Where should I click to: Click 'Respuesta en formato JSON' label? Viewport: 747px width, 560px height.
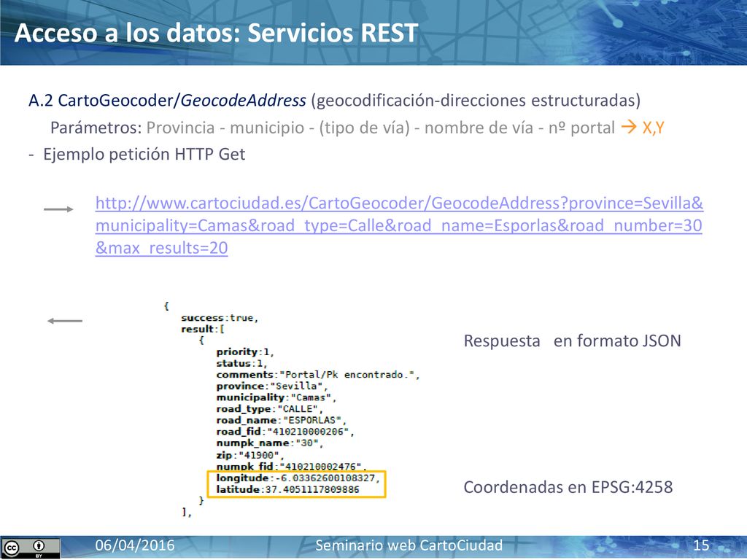572,341
